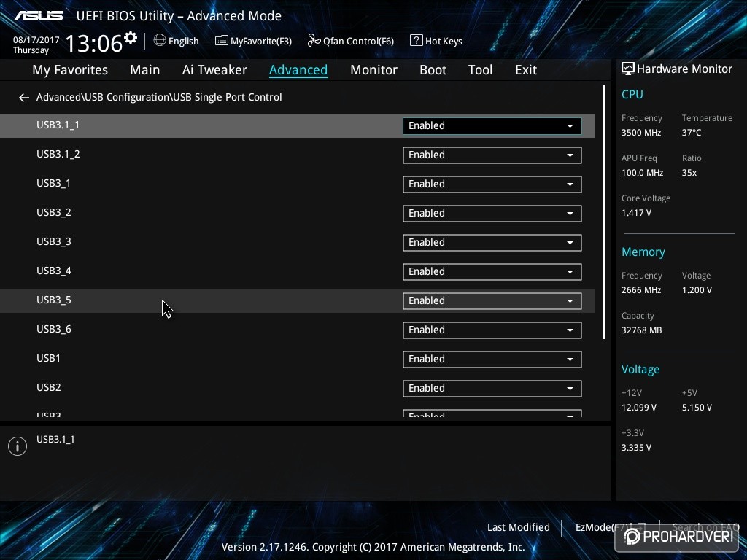Open USB3_4 Enabled dropdown
The height and width of the screenshot is (560, 747).
[x=492, y=271]
